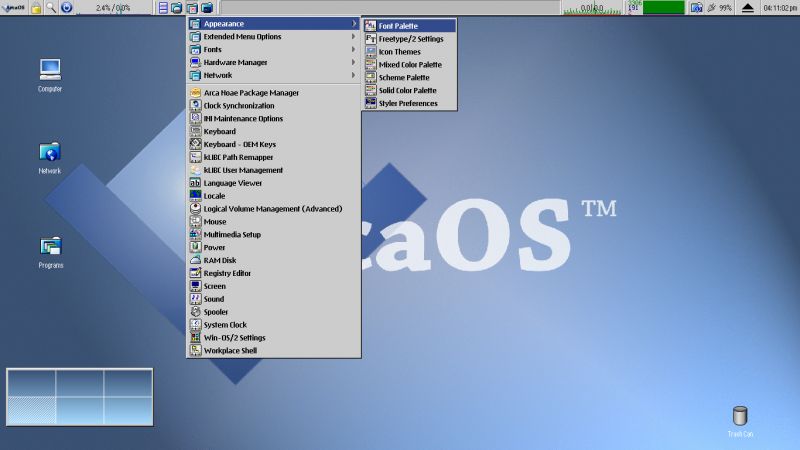Open Icon Themes
800x450 pixels.
coord(410,52)
